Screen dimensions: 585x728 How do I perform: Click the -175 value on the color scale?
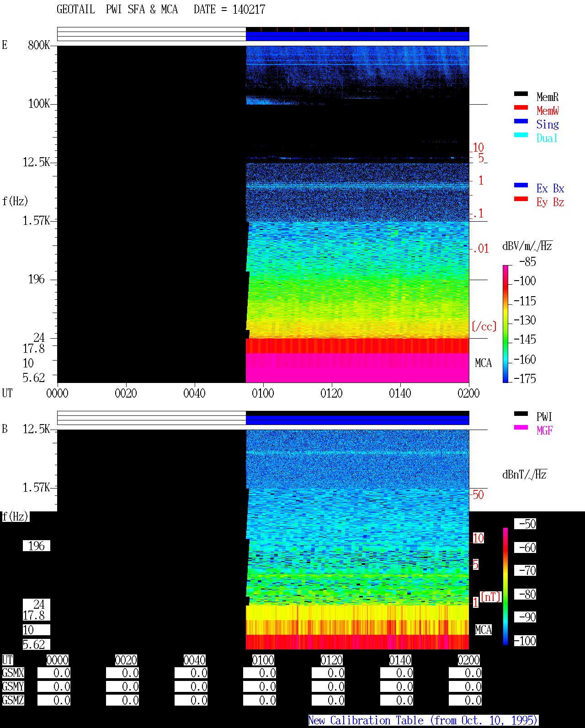[525, 378]
